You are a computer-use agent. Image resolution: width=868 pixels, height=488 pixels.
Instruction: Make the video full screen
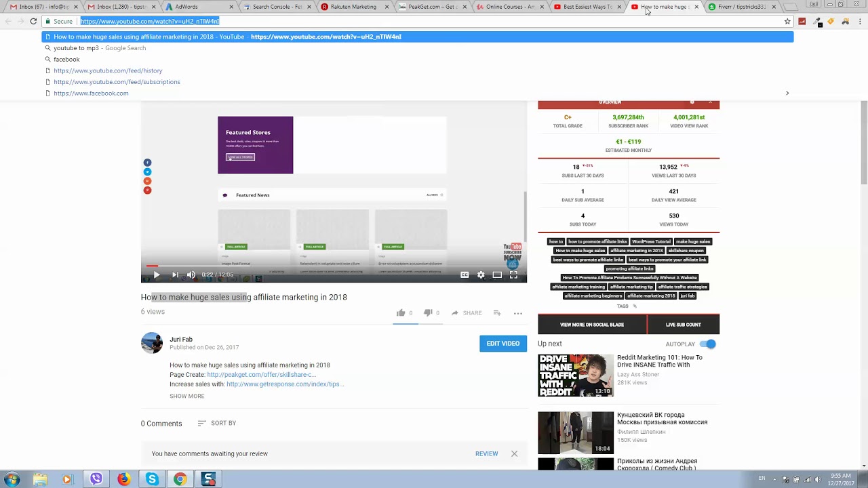click(513, 274)
